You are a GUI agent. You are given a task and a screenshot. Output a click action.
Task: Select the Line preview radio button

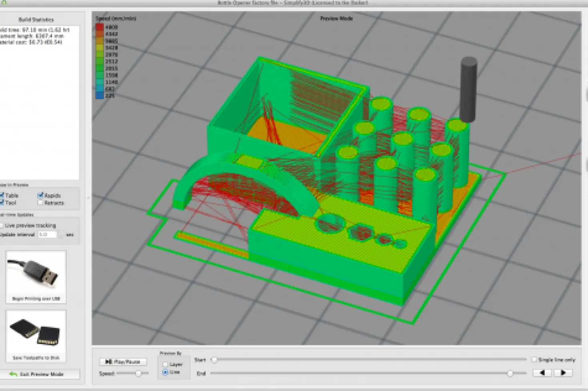point(165,372)
